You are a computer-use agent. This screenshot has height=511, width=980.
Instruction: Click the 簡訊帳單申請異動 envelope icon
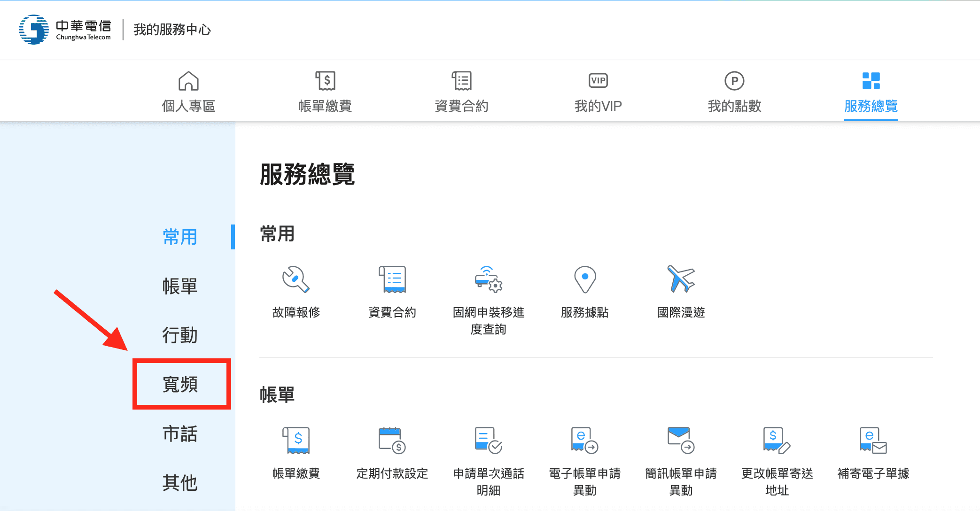(x=681, y=441)
